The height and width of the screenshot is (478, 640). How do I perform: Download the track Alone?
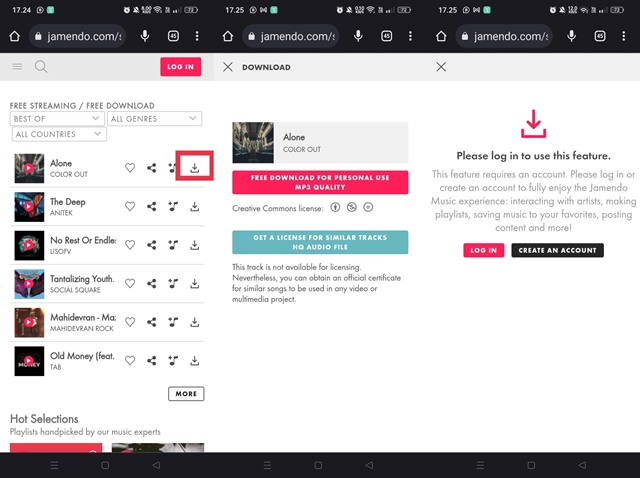[195, 168]
